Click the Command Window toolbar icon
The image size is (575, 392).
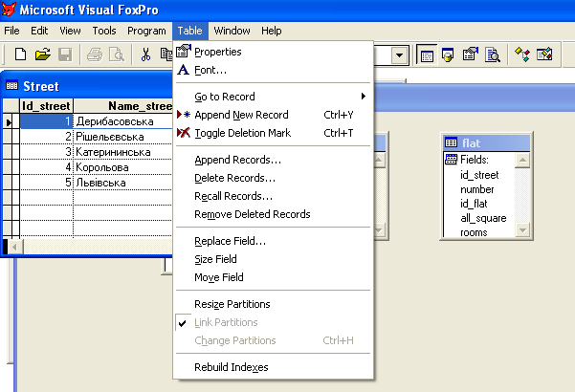pos(427,54)
